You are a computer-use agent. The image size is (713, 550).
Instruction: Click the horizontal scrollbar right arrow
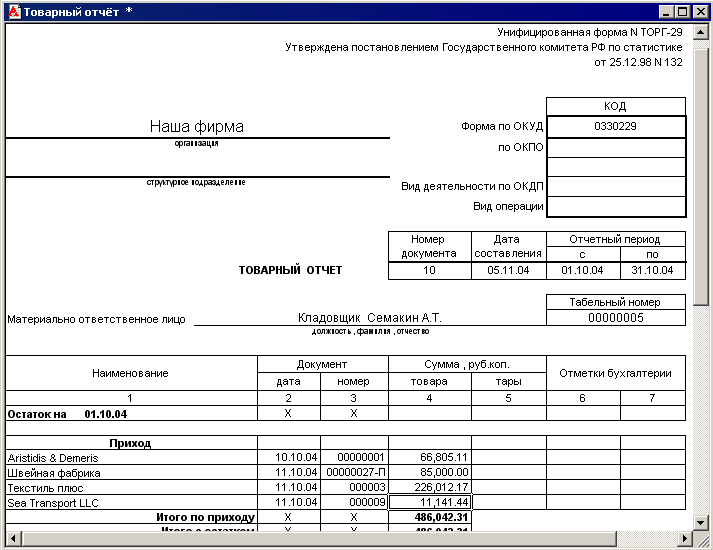tap(685, 539)
